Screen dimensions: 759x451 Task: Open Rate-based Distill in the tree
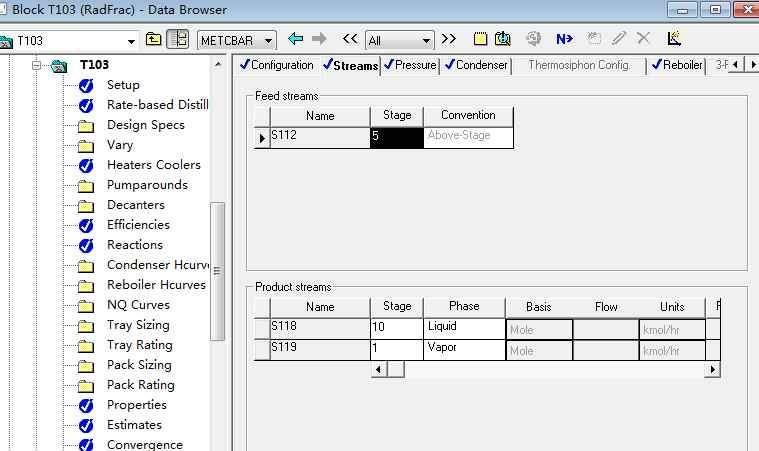coord(158,105)
